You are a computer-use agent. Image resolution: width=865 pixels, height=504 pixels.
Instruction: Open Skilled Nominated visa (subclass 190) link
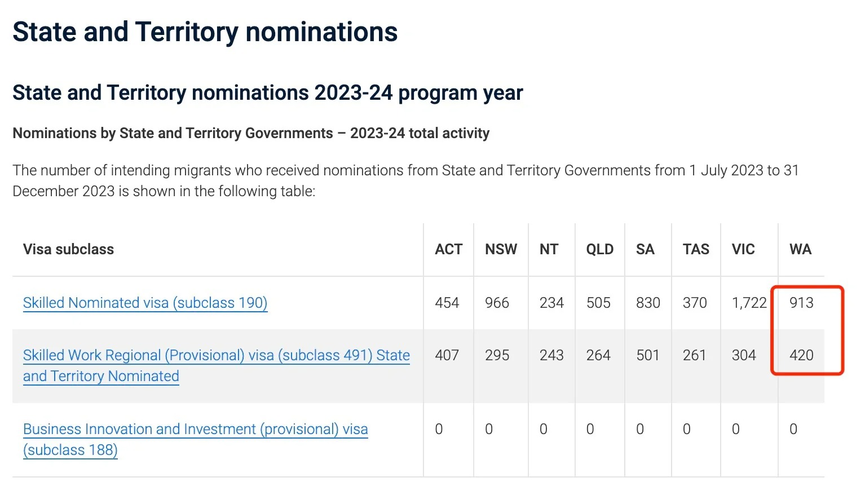coord(145,303)
